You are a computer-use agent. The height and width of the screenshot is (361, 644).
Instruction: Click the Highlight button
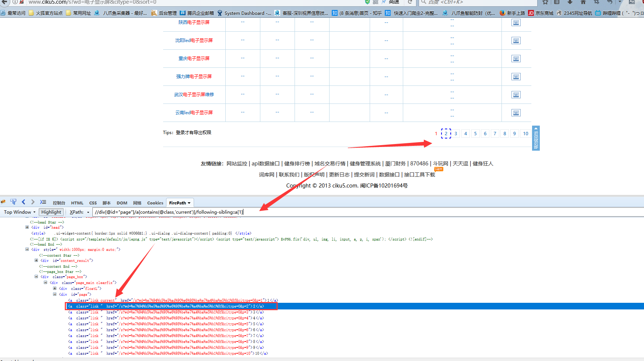51,212
